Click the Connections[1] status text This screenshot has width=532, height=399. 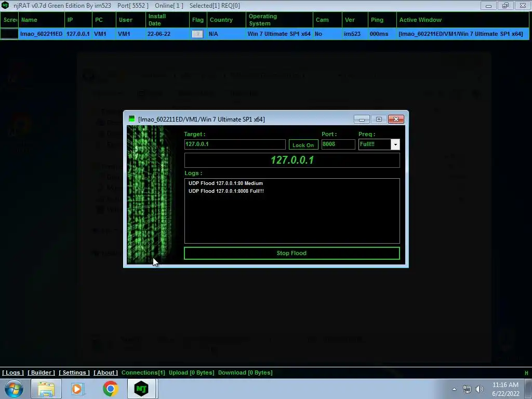(x=143, y=373)
